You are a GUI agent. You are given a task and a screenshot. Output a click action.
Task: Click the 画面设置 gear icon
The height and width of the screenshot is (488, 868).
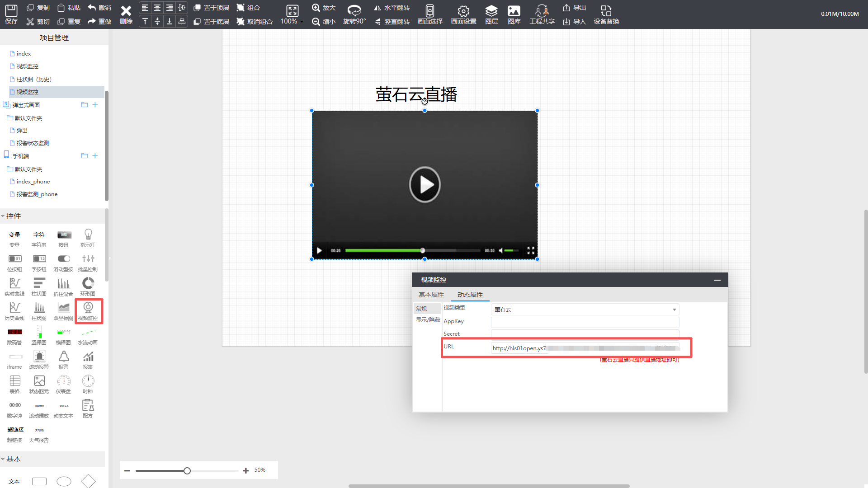point(463,11)
